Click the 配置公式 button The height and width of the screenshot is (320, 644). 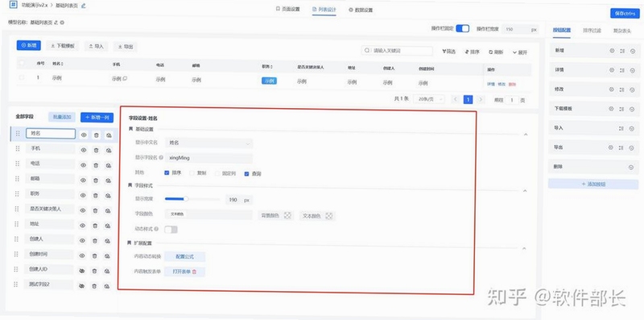[184, 256]
